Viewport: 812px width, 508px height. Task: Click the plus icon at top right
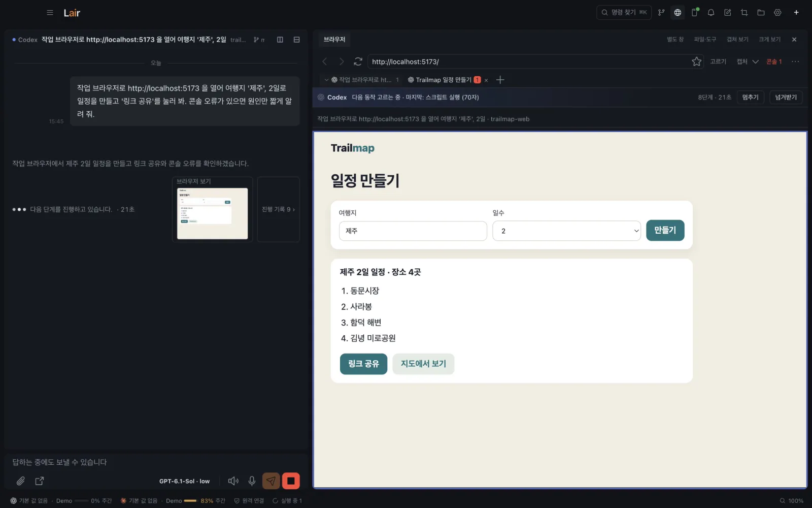tap(796, 13)
